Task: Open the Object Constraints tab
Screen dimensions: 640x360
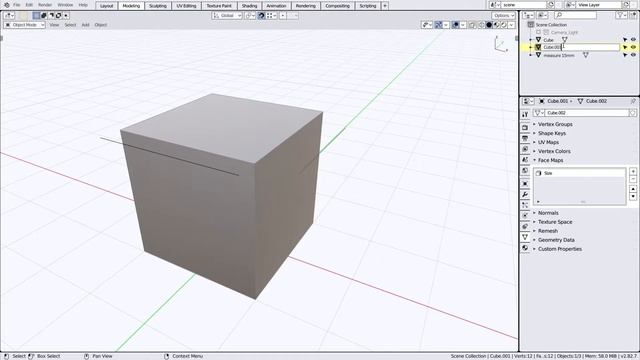Action: [525, 226]
